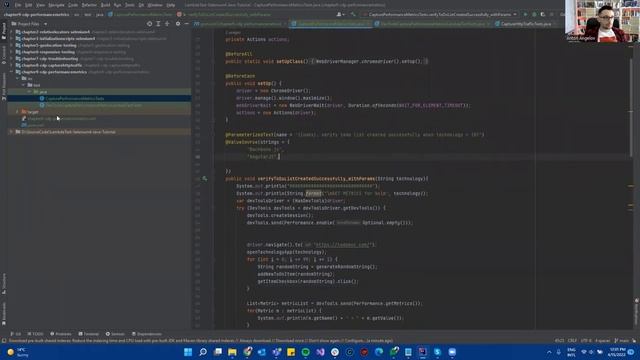This screenshot has width=640, height=360.
Task: Click the run gutter icon beside verifyToDoListCreatedSuccessfully_withParams
Action: pos(204,179)
